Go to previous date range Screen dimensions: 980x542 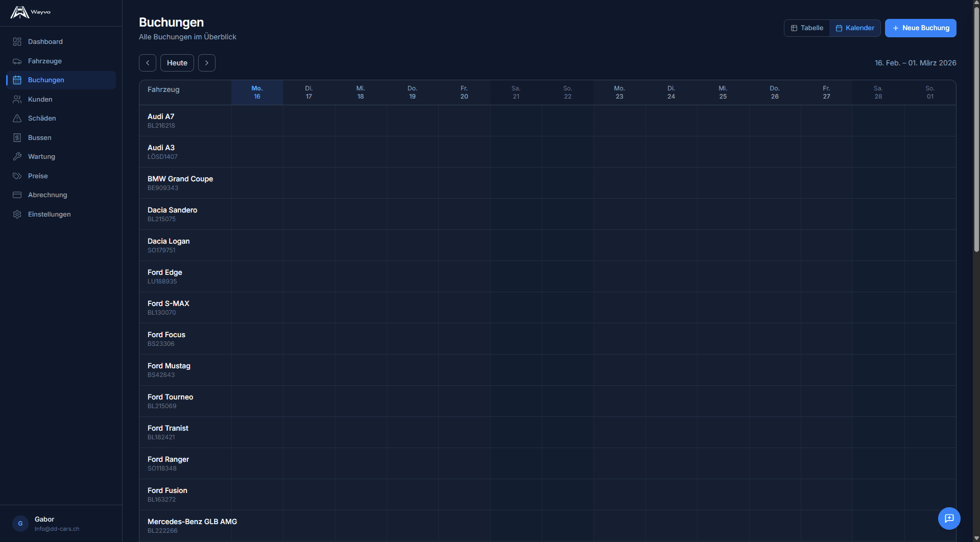click(x=148, y=63)
